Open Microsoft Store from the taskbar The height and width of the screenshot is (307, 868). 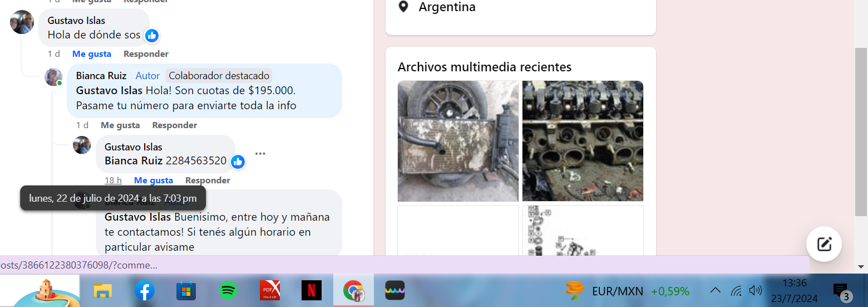[186, 290]
